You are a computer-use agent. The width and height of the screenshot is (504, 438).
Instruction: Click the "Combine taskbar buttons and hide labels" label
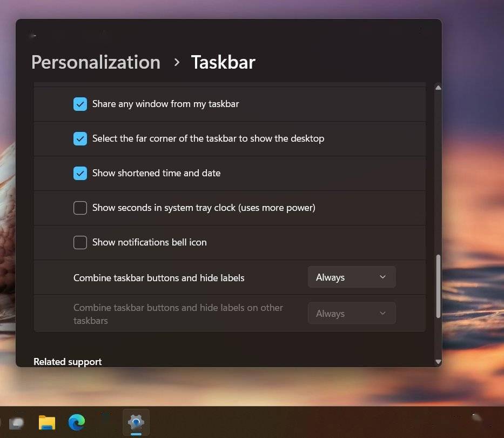coord(159,278)
